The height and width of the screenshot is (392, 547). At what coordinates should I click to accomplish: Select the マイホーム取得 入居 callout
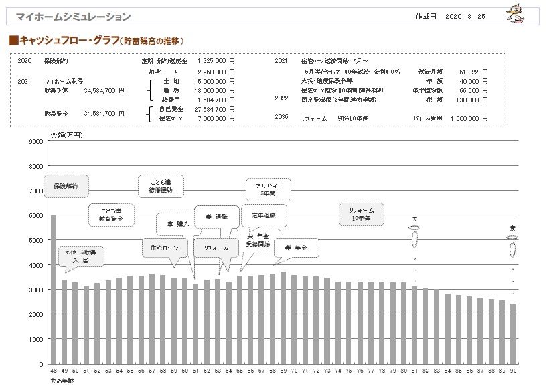click(81, 256)
